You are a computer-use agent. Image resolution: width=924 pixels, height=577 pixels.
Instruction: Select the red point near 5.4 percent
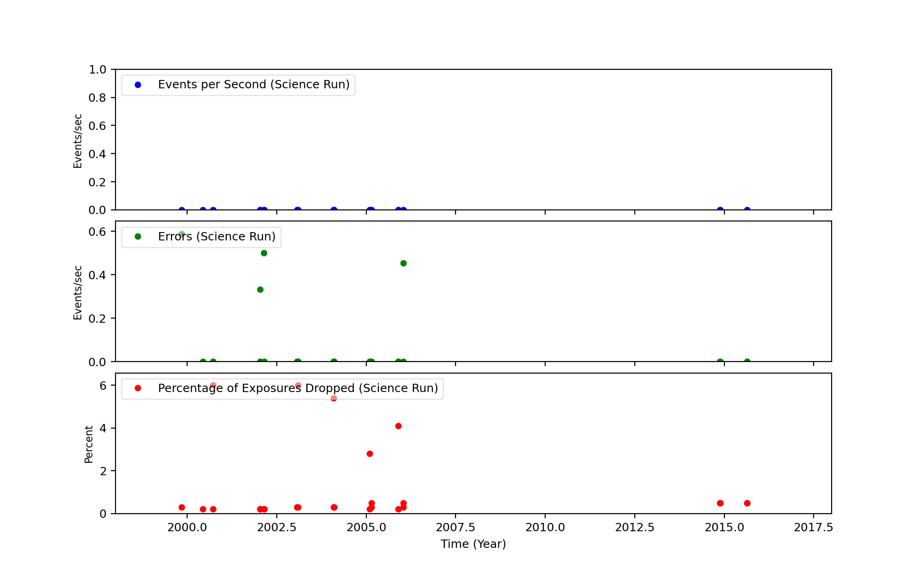click(x=334, y=398)
